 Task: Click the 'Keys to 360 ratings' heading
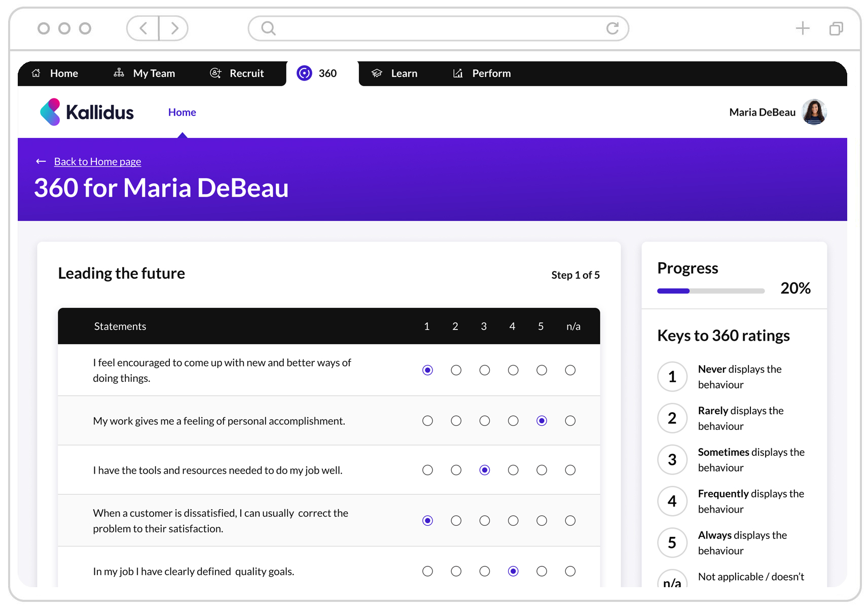click(724, 336)
